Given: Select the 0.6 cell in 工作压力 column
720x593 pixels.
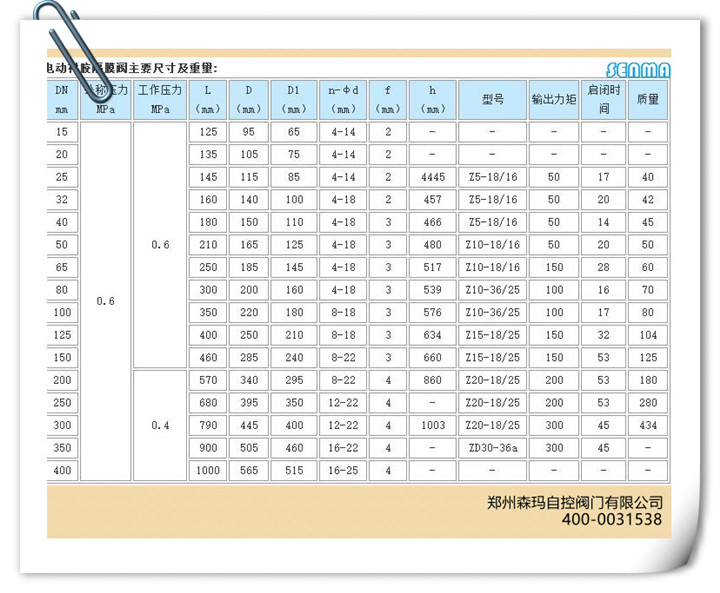Looking at the screenshot, I should (160, 244).
